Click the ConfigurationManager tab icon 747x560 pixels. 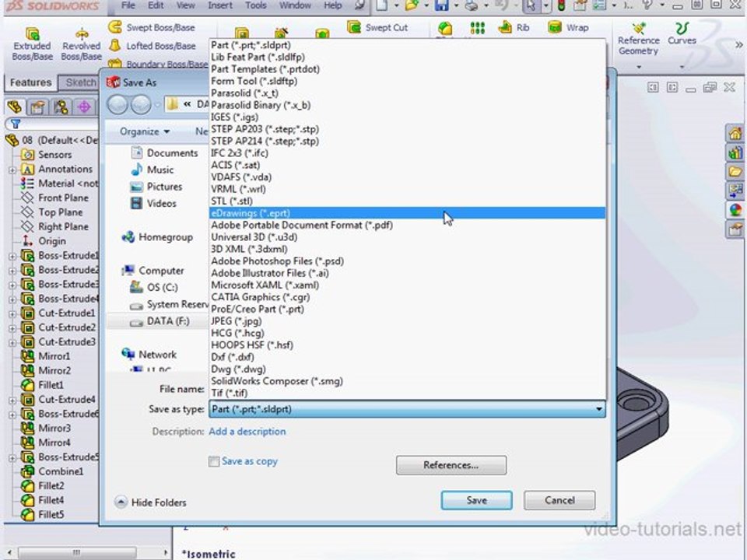[61, 107]
